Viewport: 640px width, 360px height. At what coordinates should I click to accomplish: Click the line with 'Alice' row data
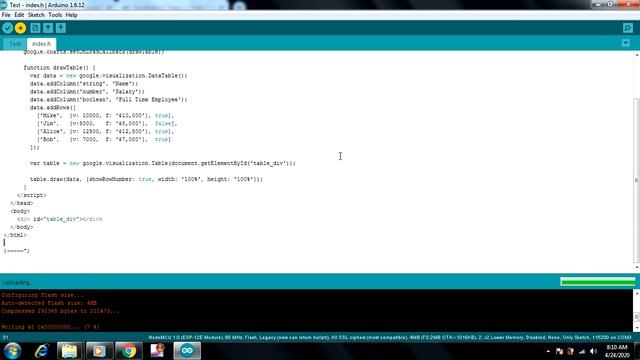tap(105, 131)
